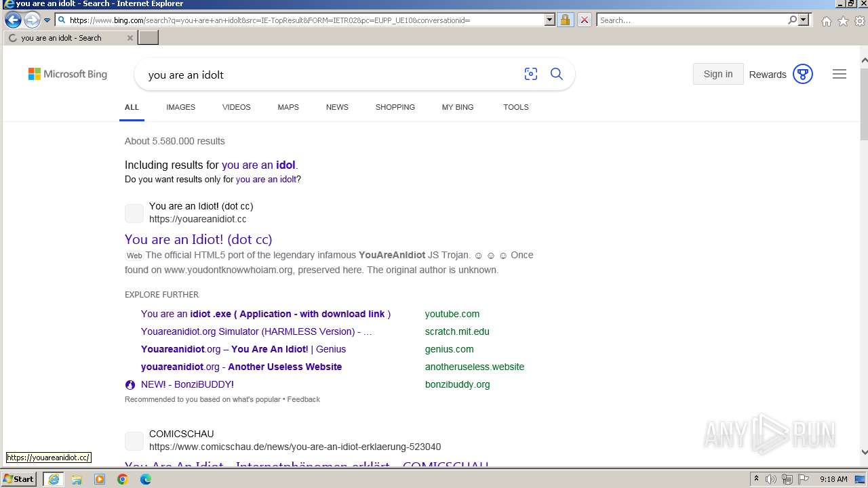Viewport: 868px width, 488px height.
Task: Open the volume speaker tray icon
Action: 771,479
